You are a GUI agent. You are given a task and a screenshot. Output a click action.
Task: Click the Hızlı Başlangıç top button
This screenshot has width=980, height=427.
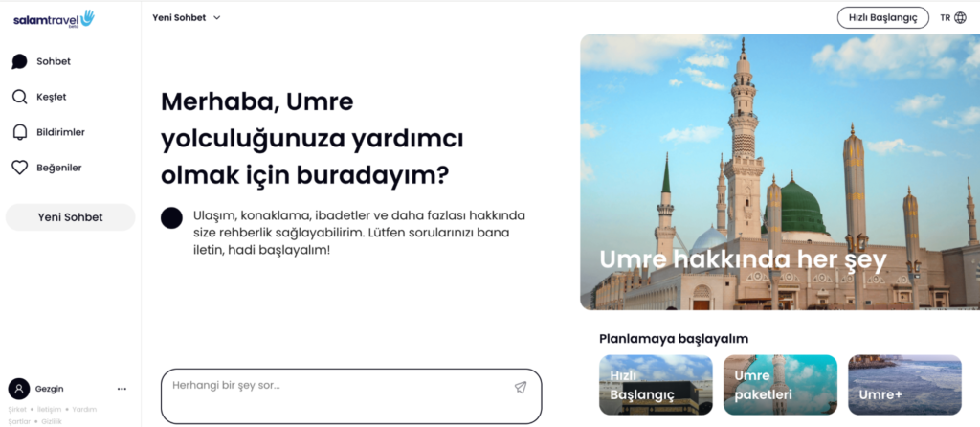(881, 17)
